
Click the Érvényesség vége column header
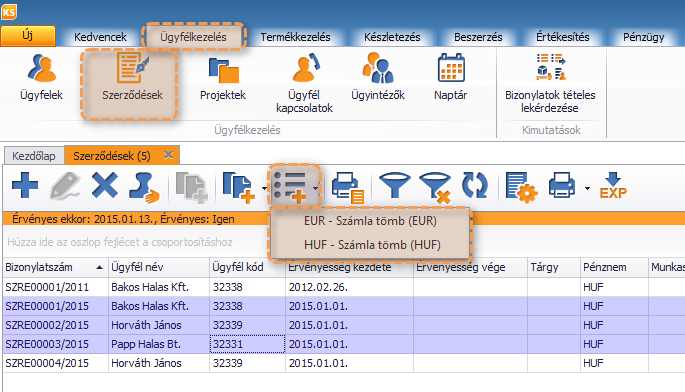point(470,267)
